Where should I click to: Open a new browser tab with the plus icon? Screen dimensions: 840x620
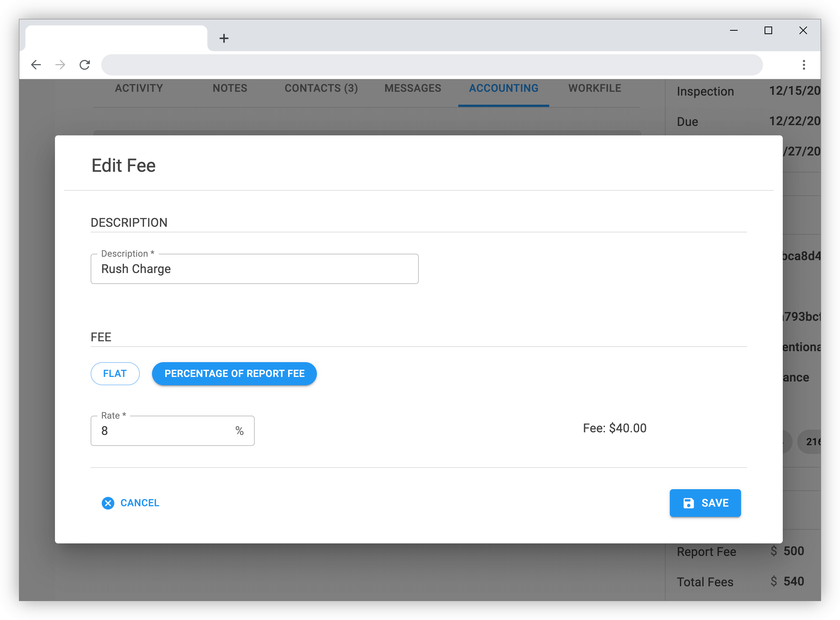(x=224, y=38)
